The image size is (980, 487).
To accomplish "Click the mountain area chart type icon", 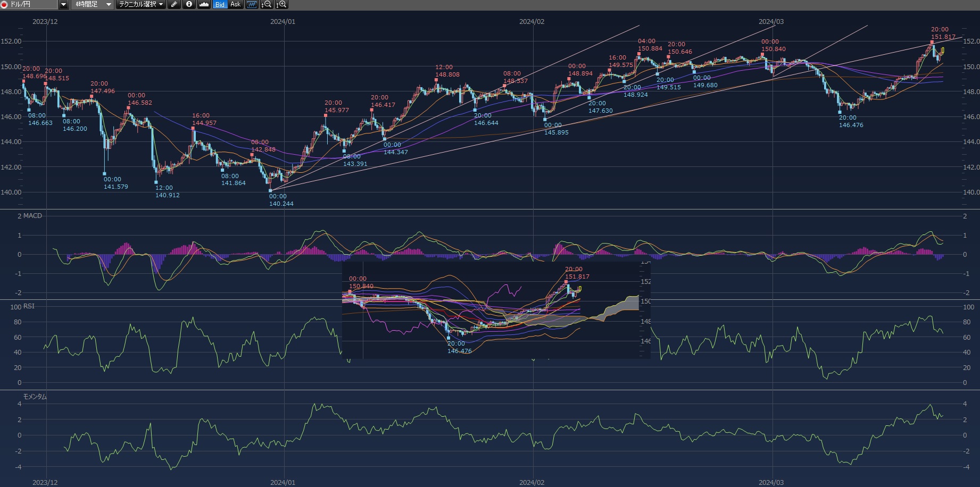I will pyautogui.click(x=204, y=4).
